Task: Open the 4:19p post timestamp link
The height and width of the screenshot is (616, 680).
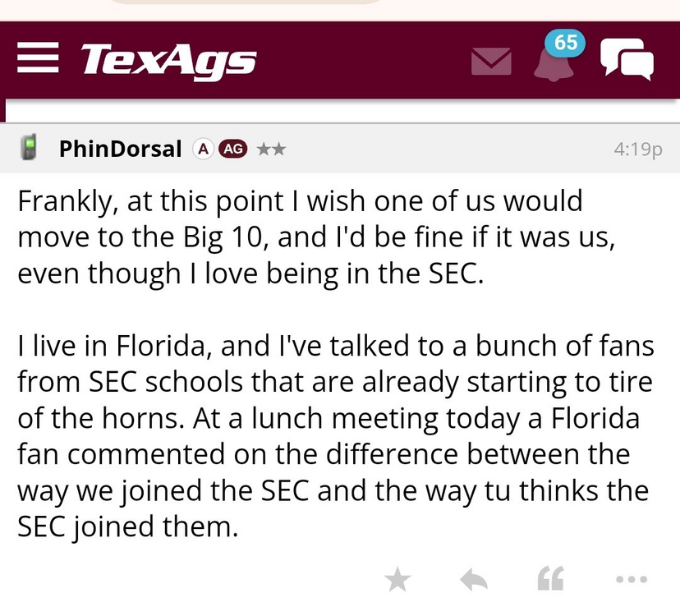Action: click(637, 149)
